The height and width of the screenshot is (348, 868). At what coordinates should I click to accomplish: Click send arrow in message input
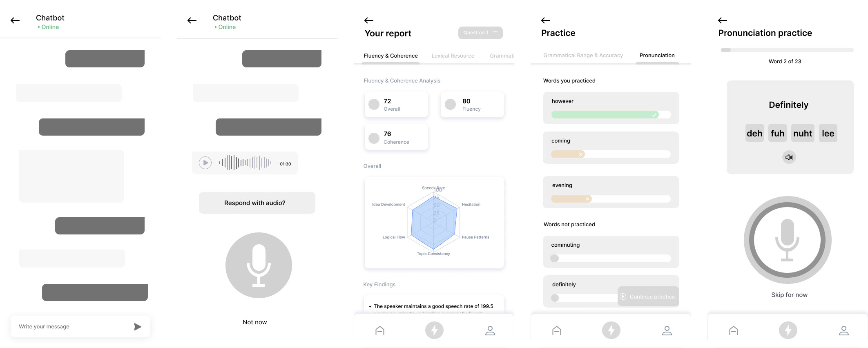pyautogui.click(x=138, y=326)
